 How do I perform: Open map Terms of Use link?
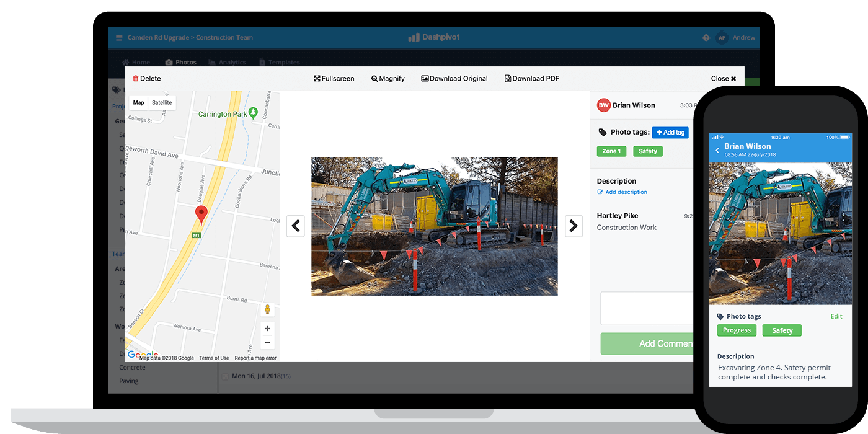(214, 358)
